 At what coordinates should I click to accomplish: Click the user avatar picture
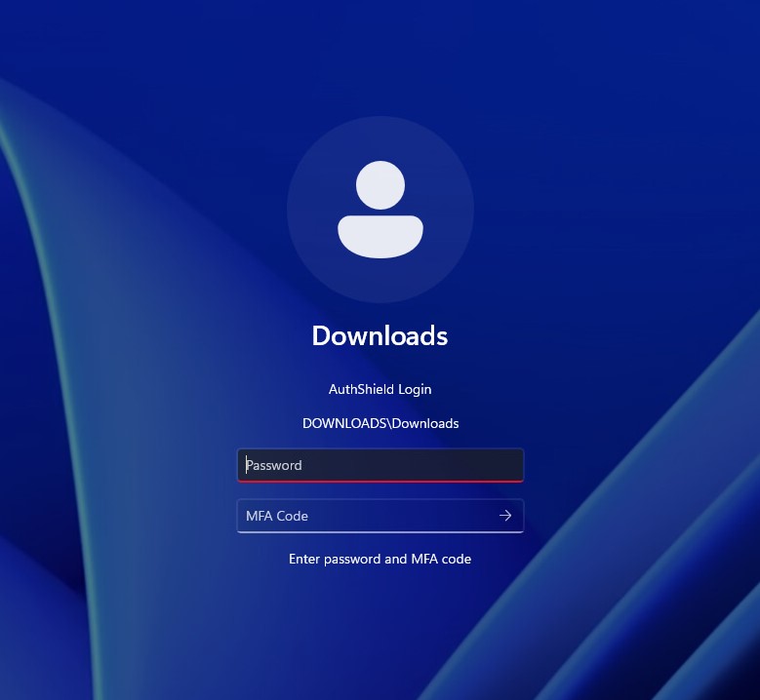tap(380, 210)
